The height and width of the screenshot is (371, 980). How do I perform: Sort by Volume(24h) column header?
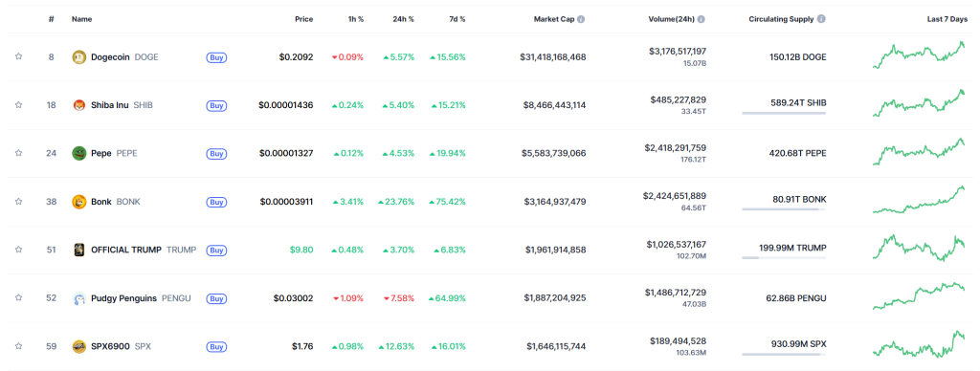point(671,19)
